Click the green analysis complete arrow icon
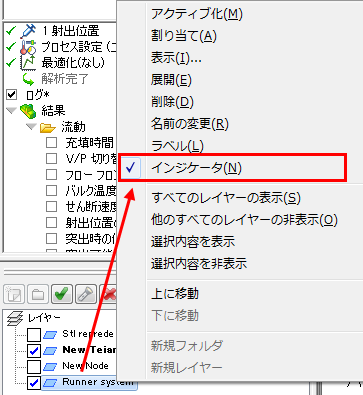This screenshot has height=395, width=363. click(28, 79)
